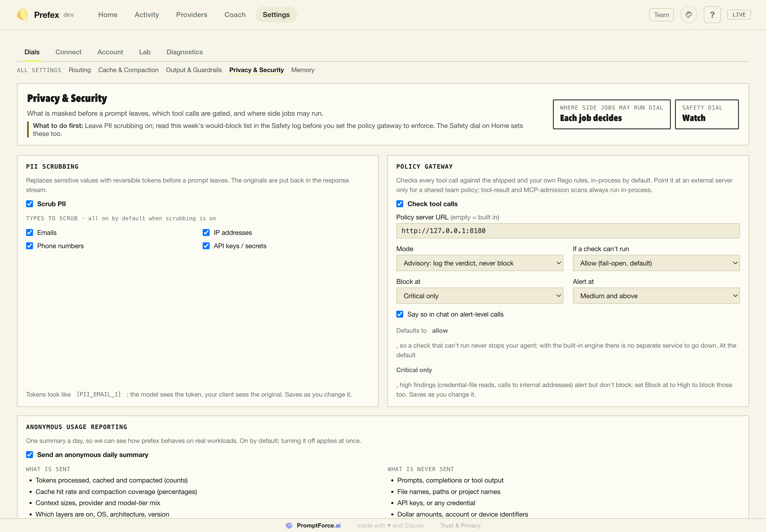The height and width of the screenshot is (532, 766).
Task: Uncheck the IP addresses scrub type
Action: coord(206,232)
